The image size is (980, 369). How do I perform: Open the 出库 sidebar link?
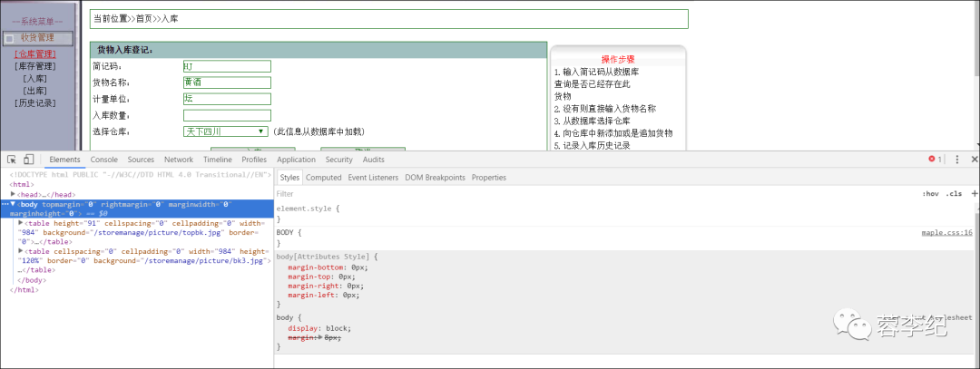(35, 91)
